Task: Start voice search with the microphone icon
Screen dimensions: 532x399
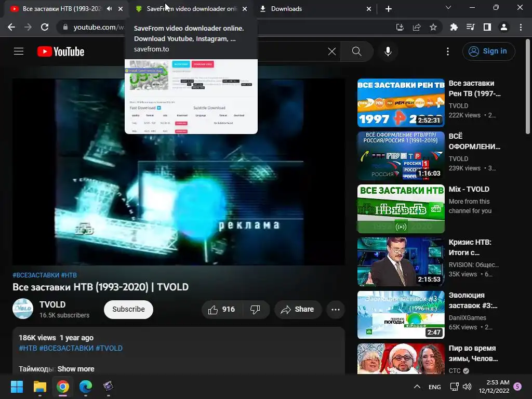Action: (x=388, y=51)
